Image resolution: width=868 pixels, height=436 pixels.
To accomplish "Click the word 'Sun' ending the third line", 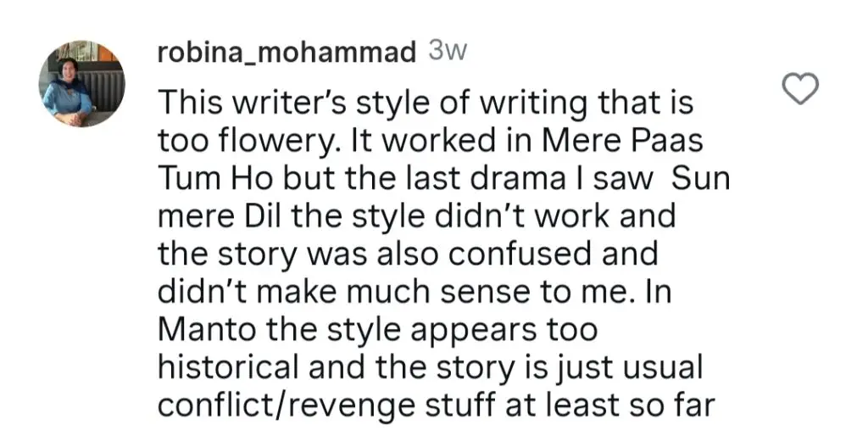I will (701, 178).
